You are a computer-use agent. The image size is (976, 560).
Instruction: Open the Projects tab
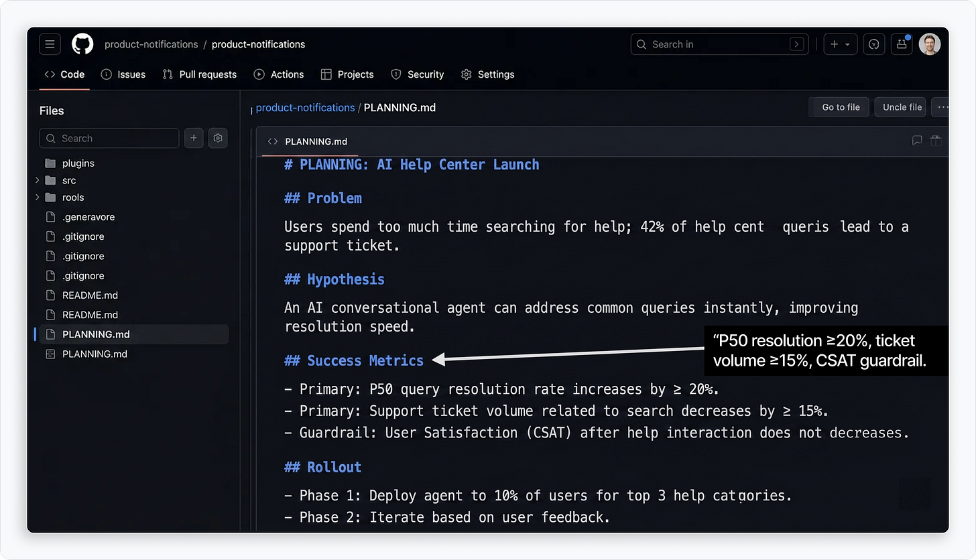347,74
